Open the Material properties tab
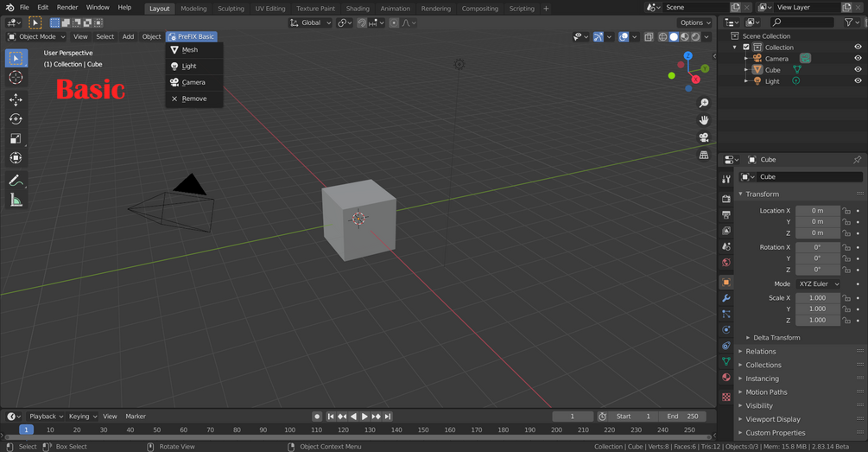Viewport: 868px width, 452px height. point(726,377)
